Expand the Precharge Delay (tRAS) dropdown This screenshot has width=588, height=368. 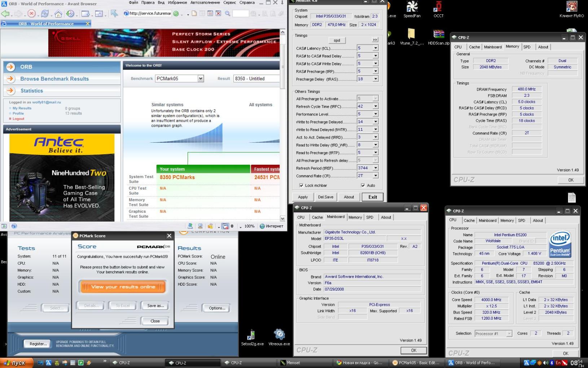(x=375, y=79)
